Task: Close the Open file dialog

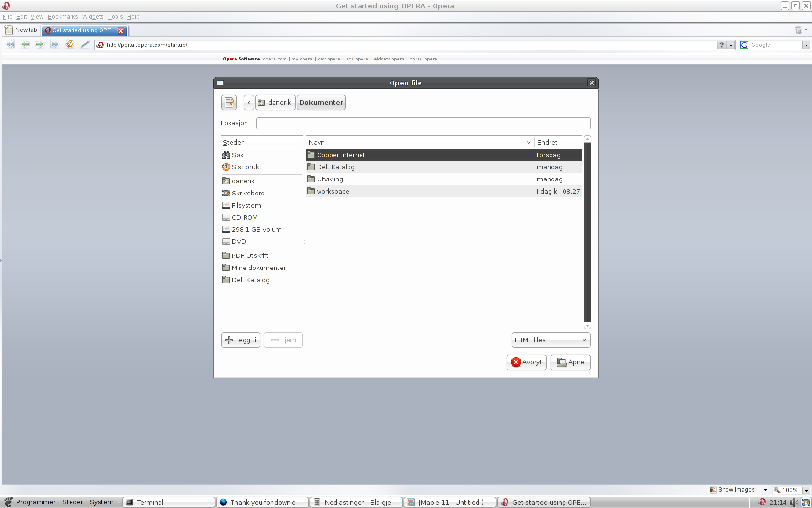Action: (591, 83)
